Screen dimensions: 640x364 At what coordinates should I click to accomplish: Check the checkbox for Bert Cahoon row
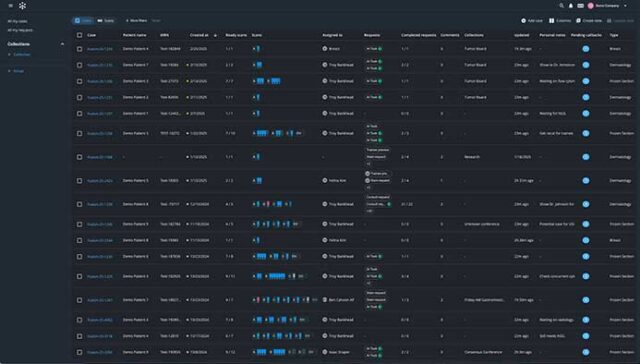[80, 300]
